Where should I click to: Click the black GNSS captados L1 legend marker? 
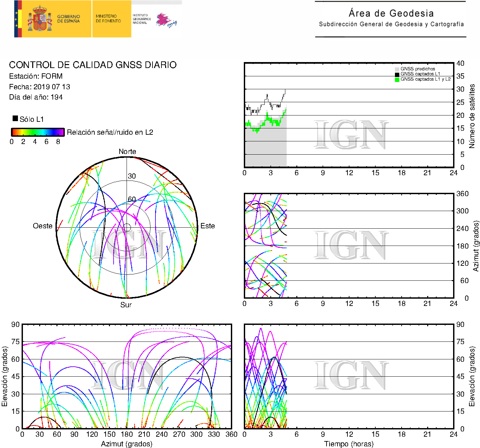[397, 74]
